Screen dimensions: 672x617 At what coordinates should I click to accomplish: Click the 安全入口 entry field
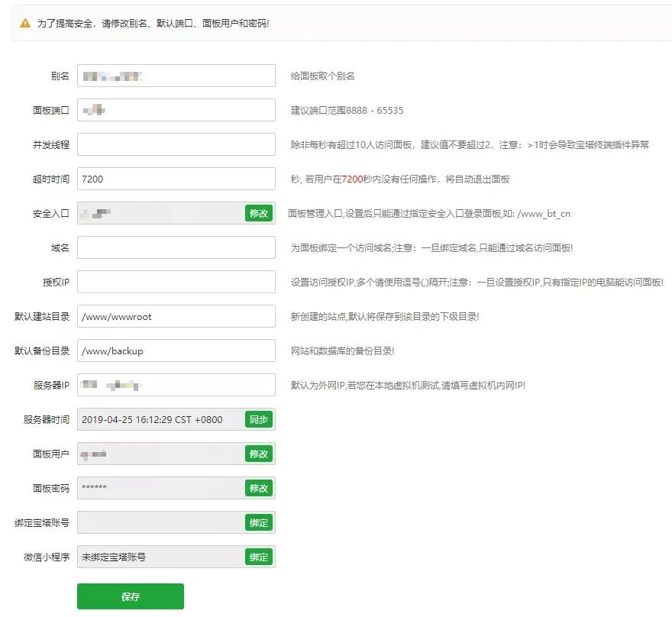pos(153,213)
